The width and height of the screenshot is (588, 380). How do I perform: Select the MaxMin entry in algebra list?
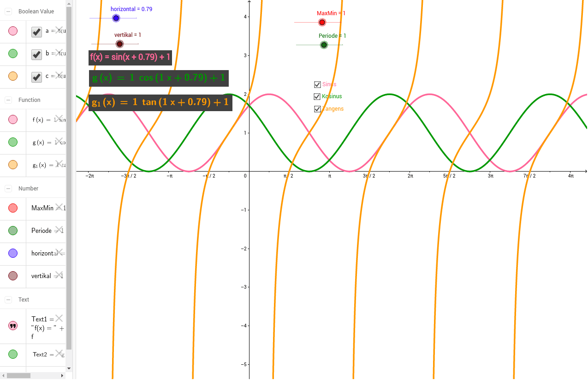tap(33, 208)
